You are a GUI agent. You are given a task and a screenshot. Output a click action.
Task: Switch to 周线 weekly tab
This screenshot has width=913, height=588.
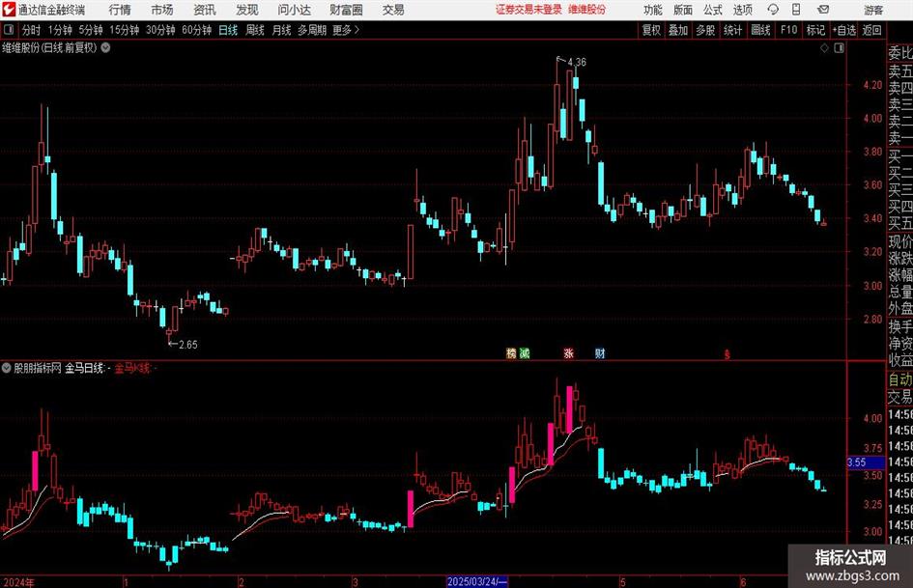[255, 30]
